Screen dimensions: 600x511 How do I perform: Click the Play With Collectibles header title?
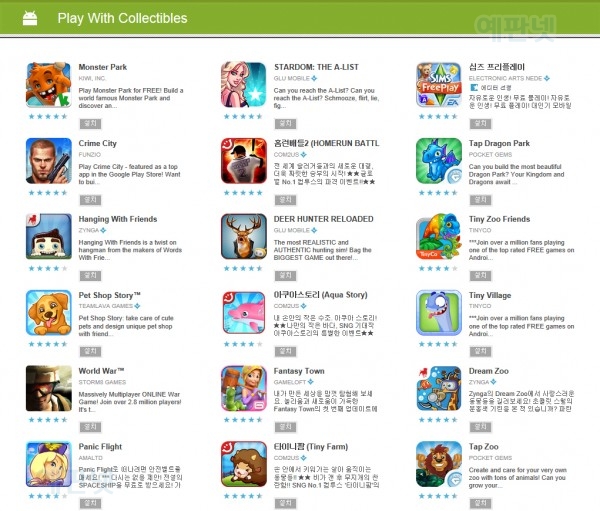(122, 18)
